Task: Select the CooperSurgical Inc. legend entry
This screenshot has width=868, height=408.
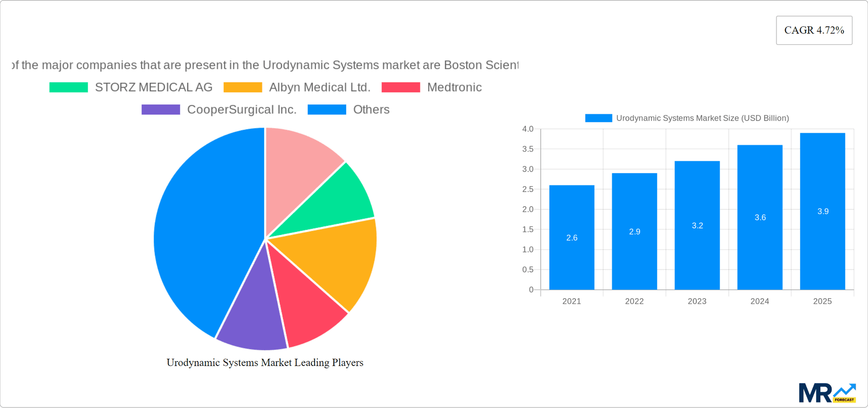Action: (x=242, y=109)
